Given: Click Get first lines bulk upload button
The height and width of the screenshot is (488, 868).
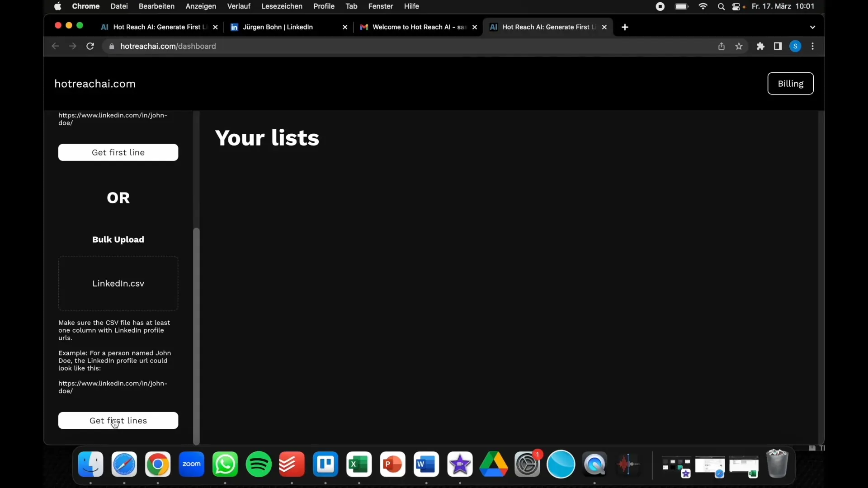Looking at the screenshot, I should (x=118, y=420).
